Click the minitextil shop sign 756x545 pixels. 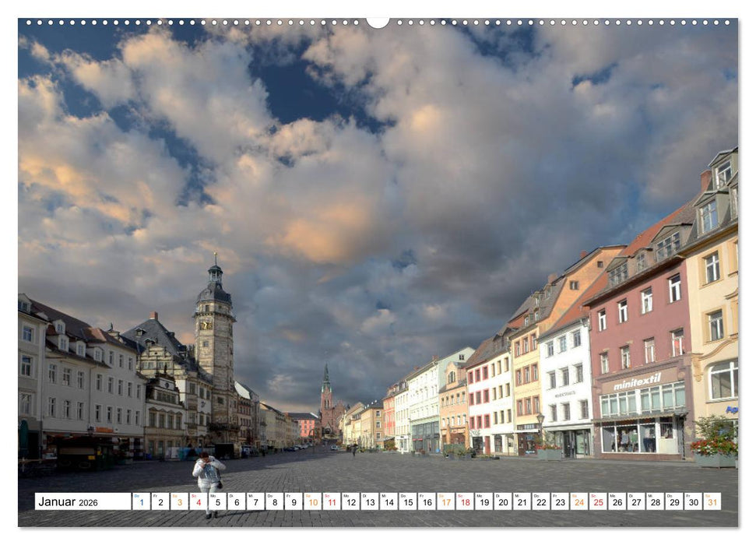[637, 382]
